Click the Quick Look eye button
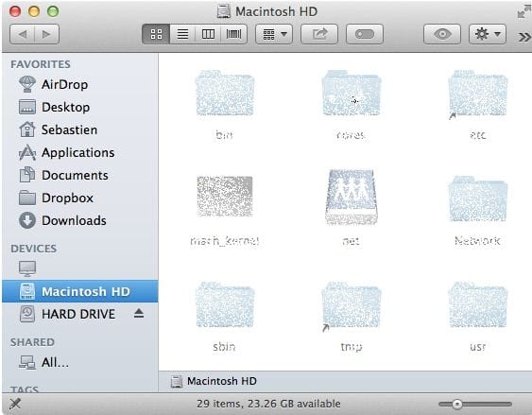Viewport: 532px width, 415px height. tap(442, 34)
